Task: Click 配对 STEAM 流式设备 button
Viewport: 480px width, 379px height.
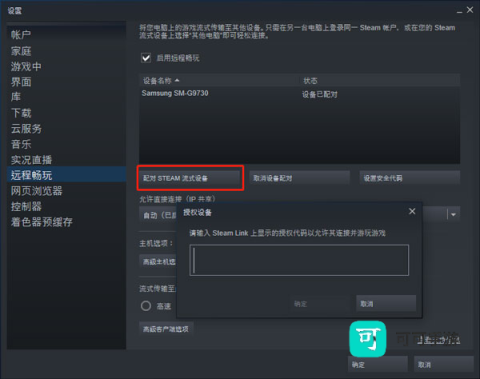Action: tap(190, 178)
